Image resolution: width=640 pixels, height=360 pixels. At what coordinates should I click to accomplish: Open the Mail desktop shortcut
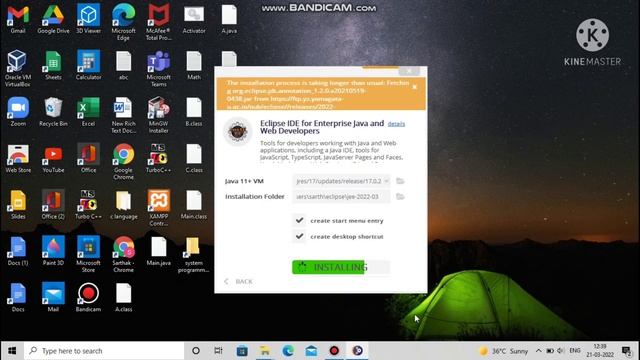coord(53,298)
